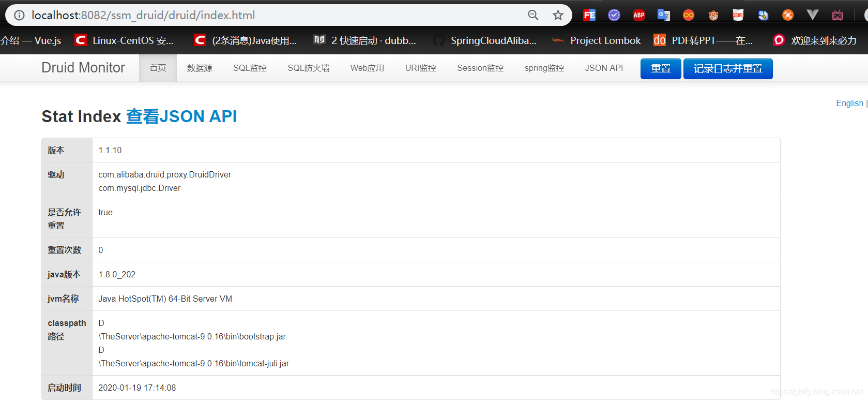Viewport: 868px width, 401px height.
Task: Open the 查看JSON API link
Action: 181,116
